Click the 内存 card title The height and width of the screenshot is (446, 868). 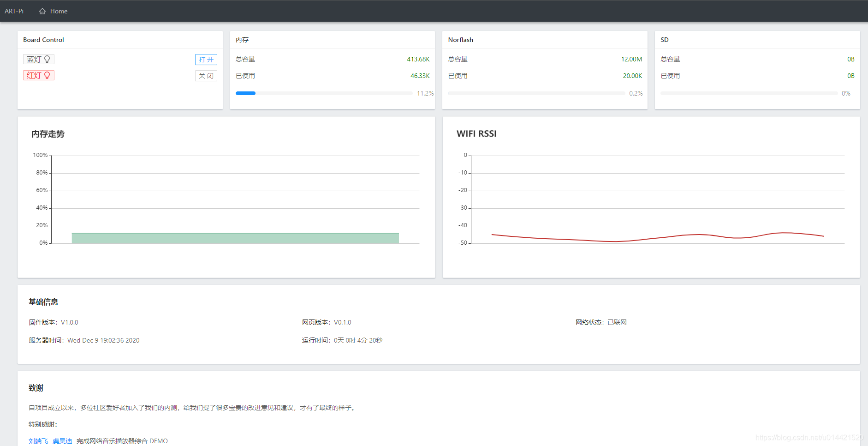(x=242, y=40)
